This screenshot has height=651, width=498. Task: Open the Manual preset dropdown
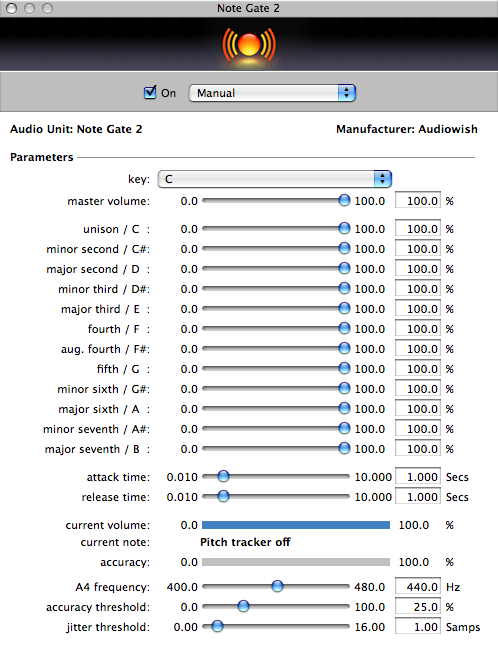point(272,93)
